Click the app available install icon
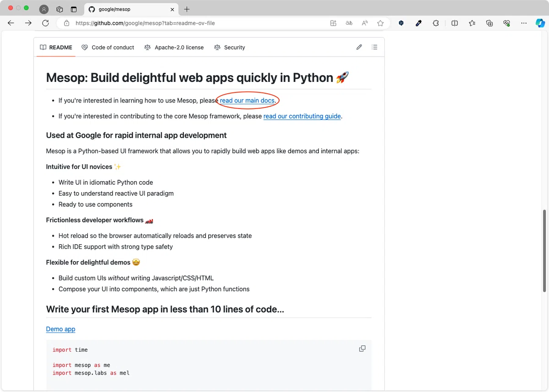 pos(334,23)
